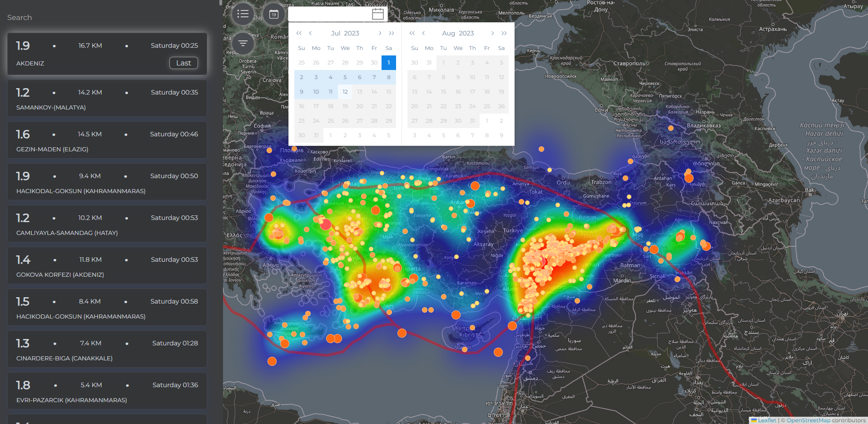868x424 pixels.
Task: Click the 2023 year label beside Aug
Action: [x=466, y=33]
